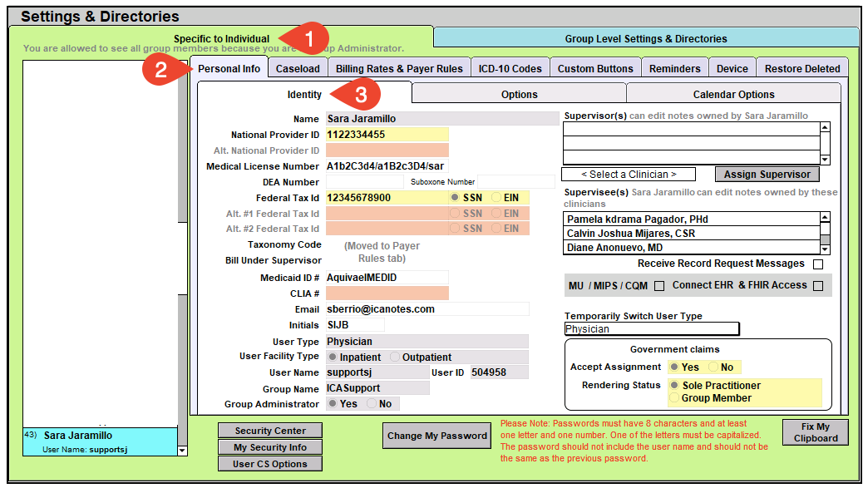Check the Connect EHR & FHIR Access box
The width and height of the screenshot is (868, 493).
pyautogui.click(x=818, y=286)
